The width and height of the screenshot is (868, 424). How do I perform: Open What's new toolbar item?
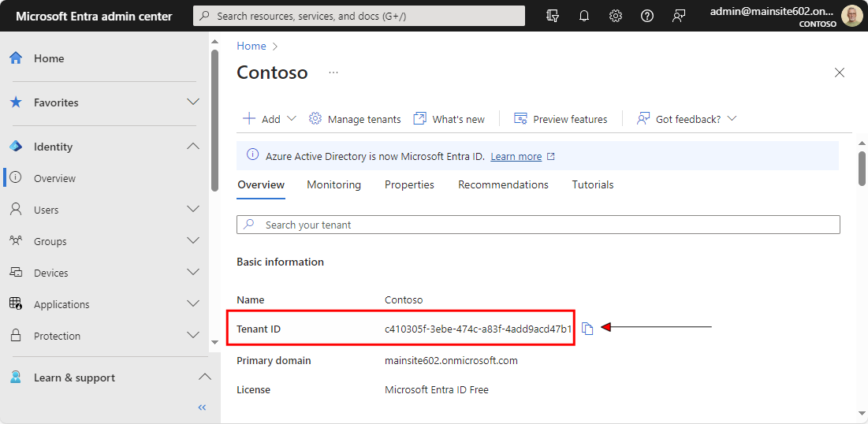click(x=449, y=119)
